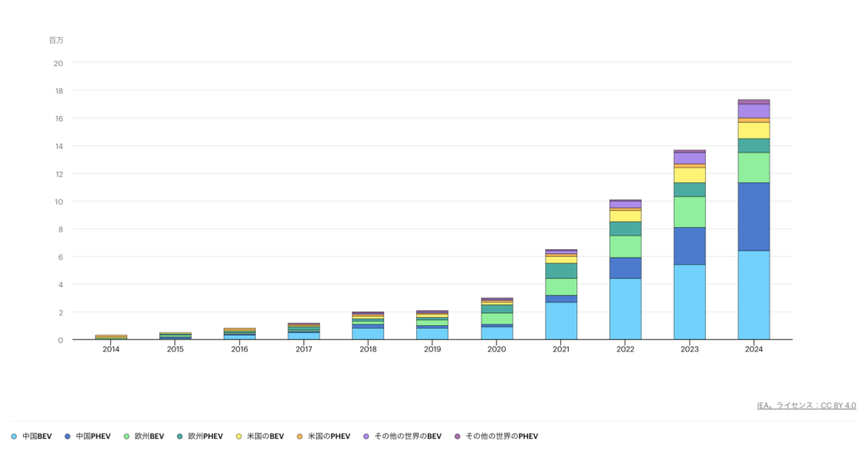Click the 中国BEV segment of 2019 bar
This screenshot has width=868, height=449.
[x=432, y=334]
